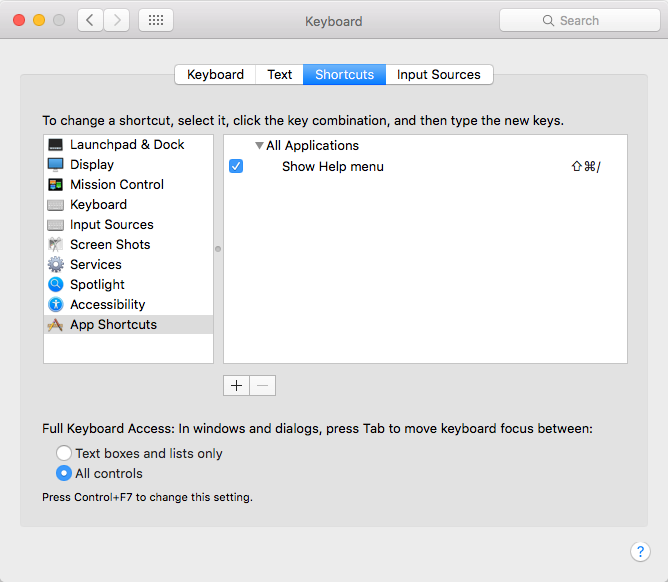
Task: Click the splitter handle between the lists
Action: coord(218,249)
